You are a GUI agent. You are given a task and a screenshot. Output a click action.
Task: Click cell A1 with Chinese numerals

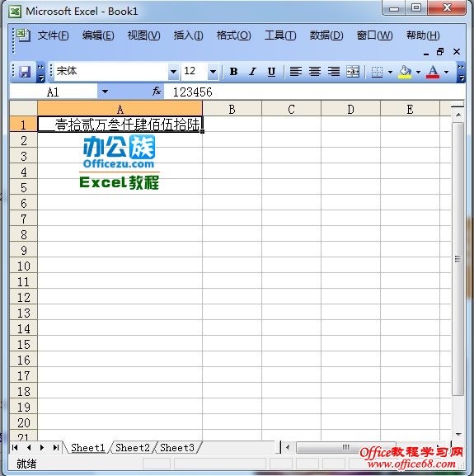pyautogui.click(x=120, y=125)
